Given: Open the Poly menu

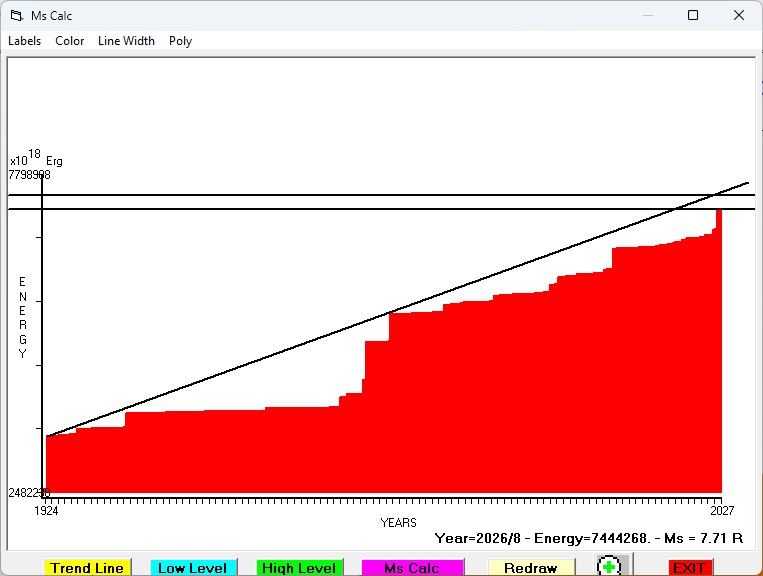Looking at the screenshot, I should [181, 41].
